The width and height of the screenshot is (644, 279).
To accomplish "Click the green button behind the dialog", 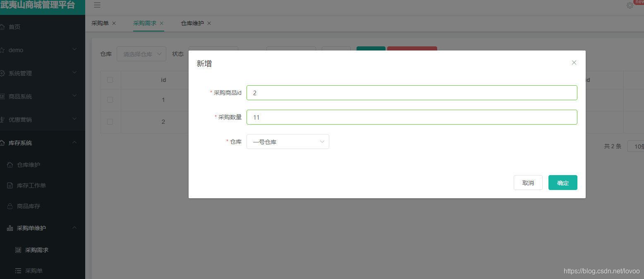I will 371,48.
